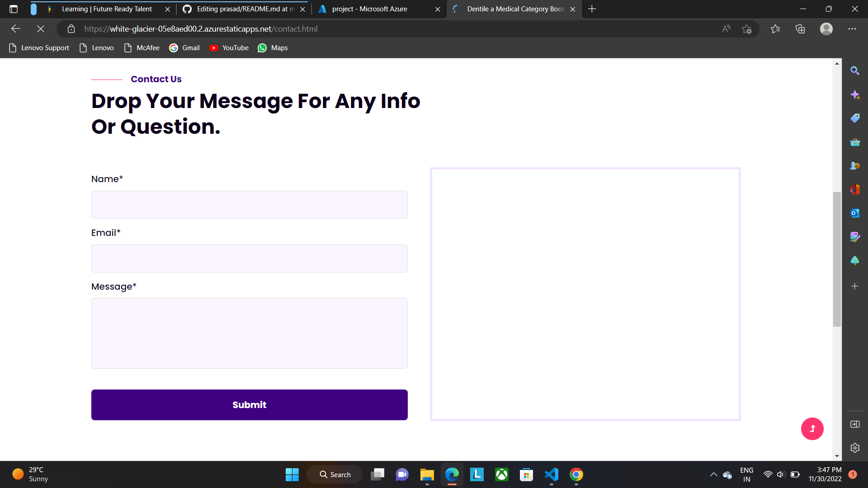Image resolution: width=868 pixels, height=488 pixels.
Task: Click the taskbar Search box
Action: (335, 474)
